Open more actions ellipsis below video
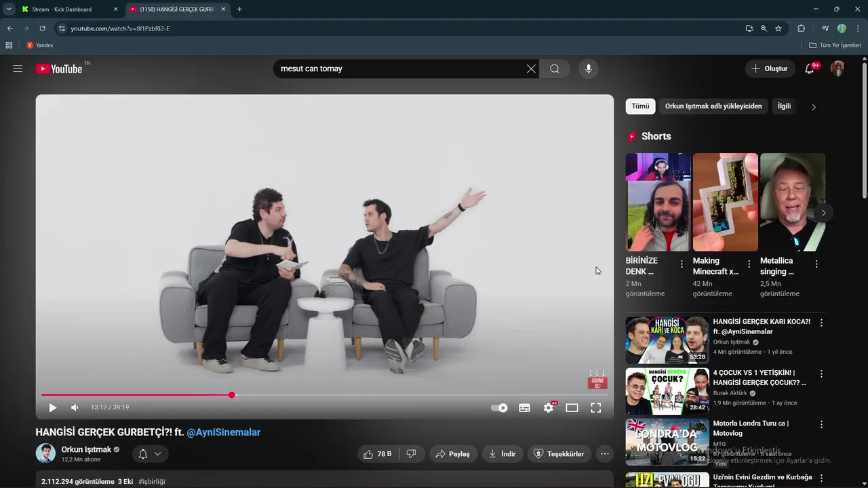This screenshot has width=868, height=488. click(605, 454)
